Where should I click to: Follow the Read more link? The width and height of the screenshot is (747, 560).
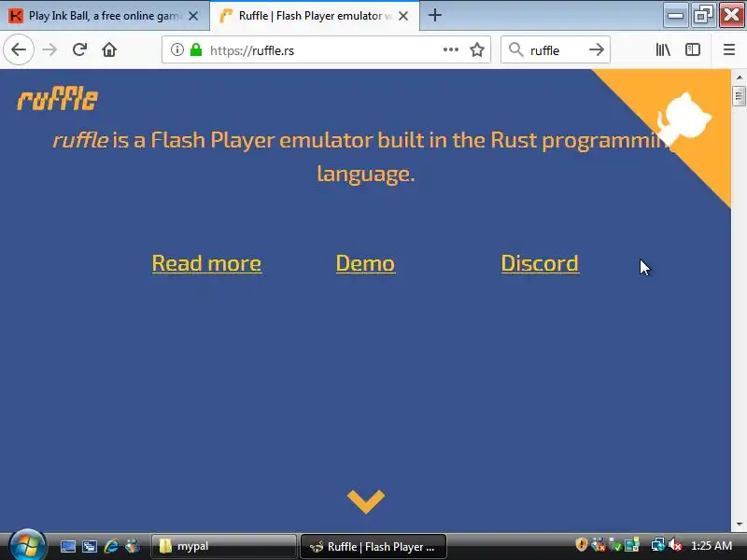pos(206,263)
